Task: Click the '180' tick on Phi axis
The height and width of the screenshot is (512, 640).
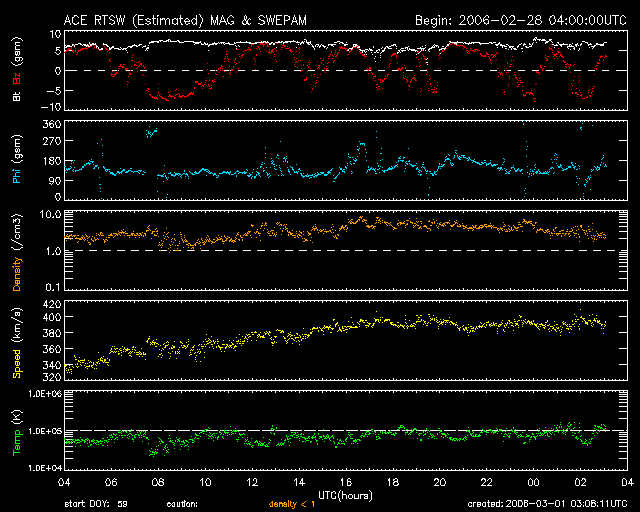Action: tap(52, 161)
